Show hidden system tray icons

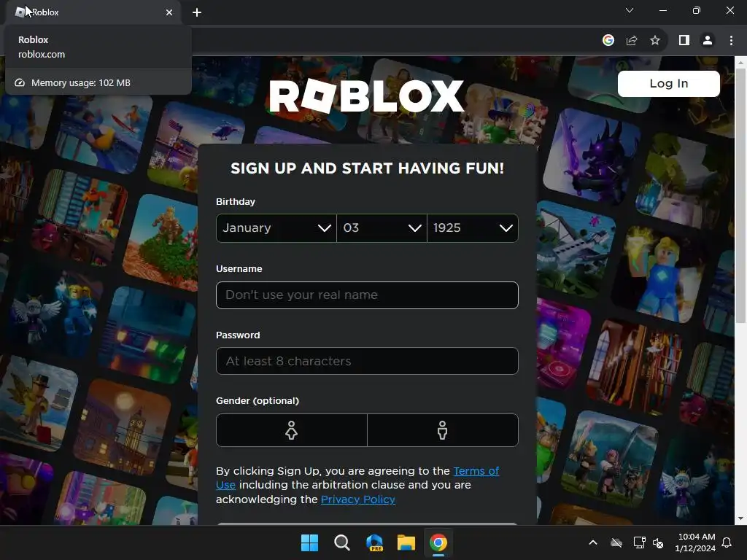pyautogui.click(x=593, y=542)
